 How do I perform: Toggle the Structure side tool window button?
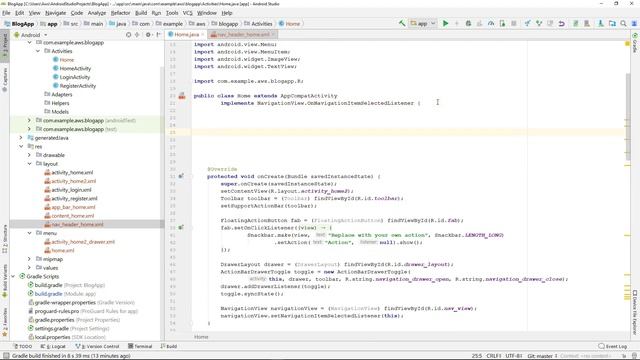click(4, 239)
